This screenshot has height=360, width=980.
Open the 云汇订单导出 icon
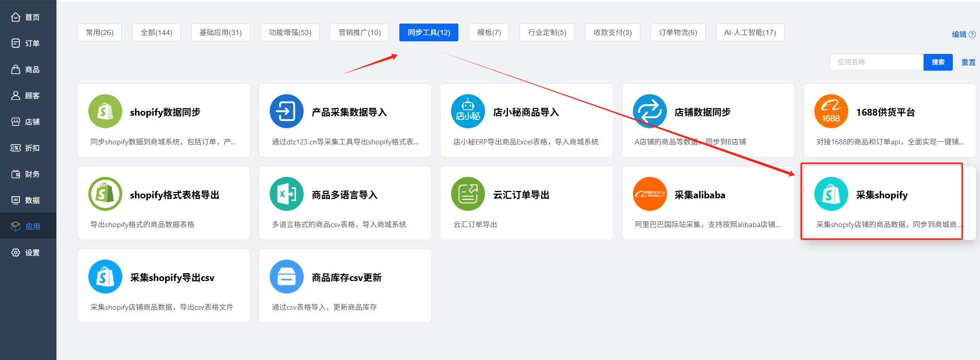point(468,194)
